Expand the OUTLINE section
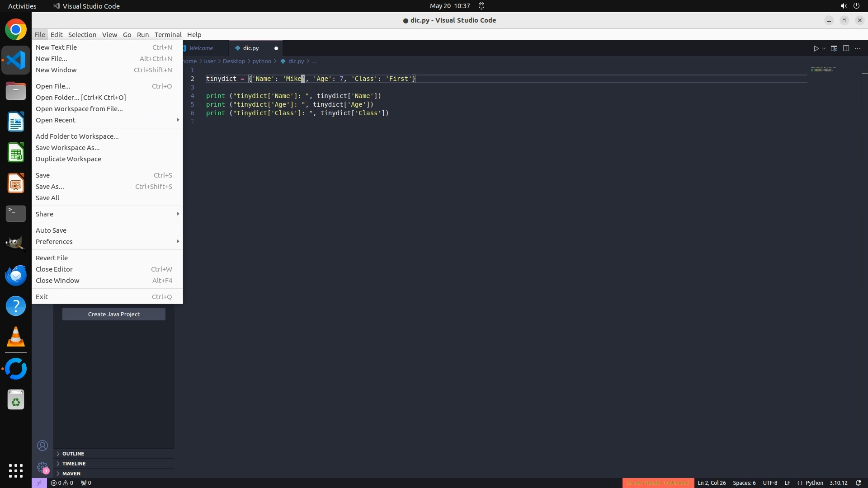 coord(73,454)
